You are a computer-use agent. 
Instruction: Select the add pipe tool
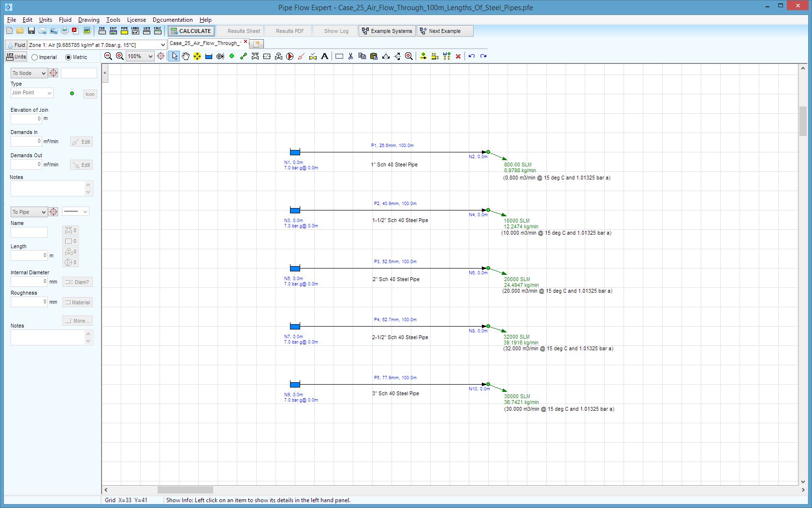point(244,56)
